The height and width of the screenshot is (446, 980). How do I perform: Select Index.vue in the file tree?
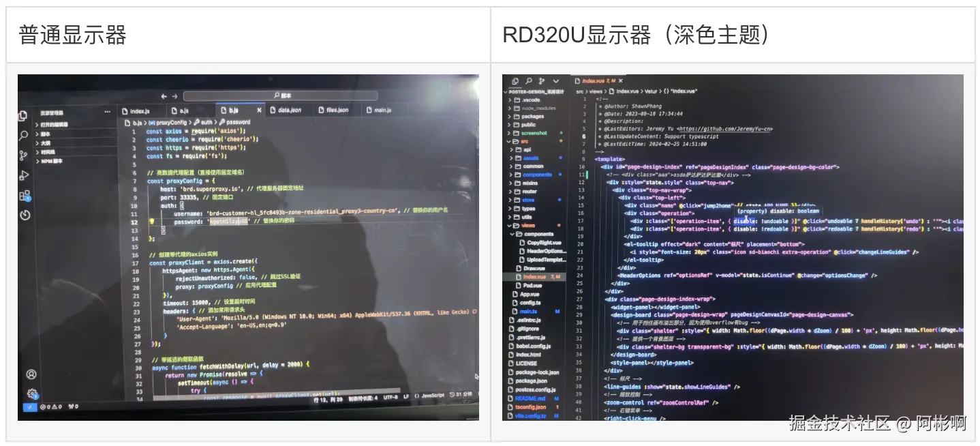534,277
